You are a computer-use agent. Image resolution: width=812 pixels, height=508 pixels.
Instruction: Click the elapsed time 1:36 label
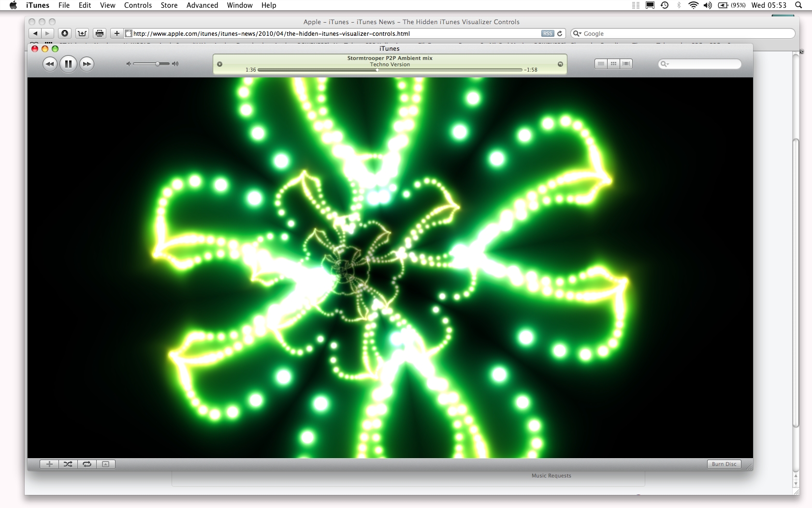click(250, 70)
